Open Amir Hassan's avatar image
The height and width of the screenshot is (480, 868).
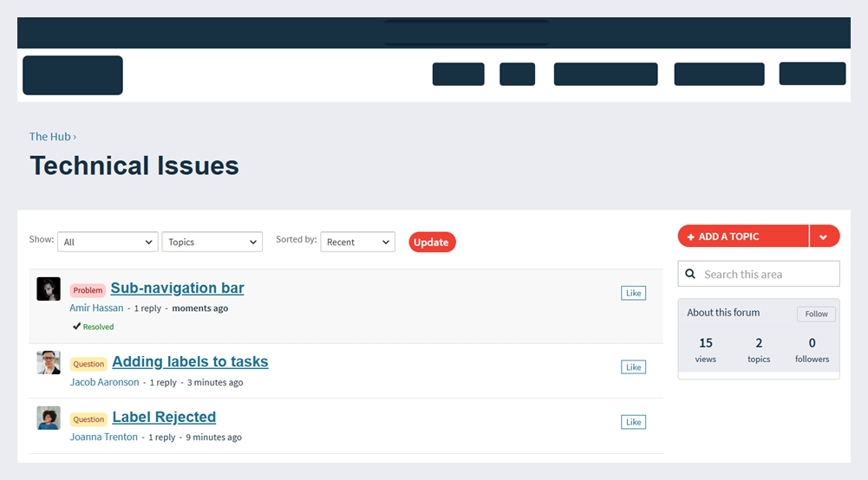point(49,289)
